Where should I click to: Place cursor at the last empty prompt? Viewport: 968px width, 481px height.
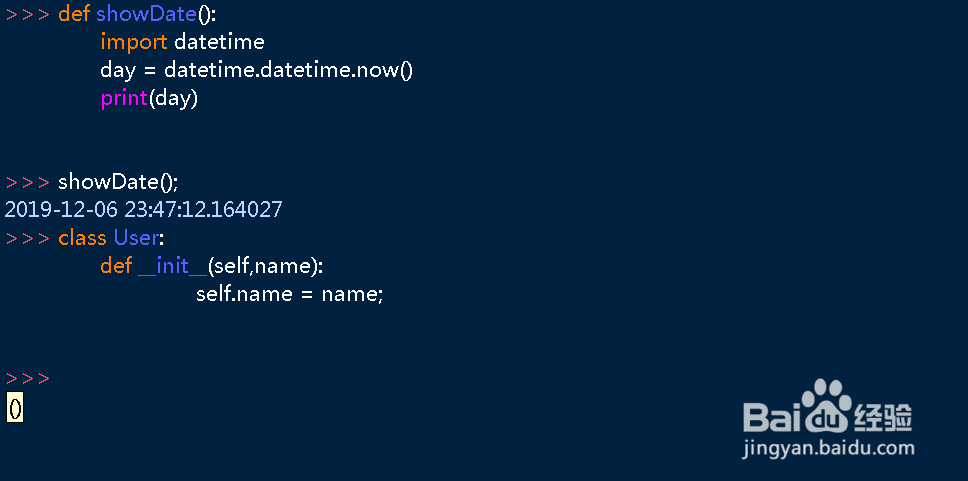coord(60,379)
